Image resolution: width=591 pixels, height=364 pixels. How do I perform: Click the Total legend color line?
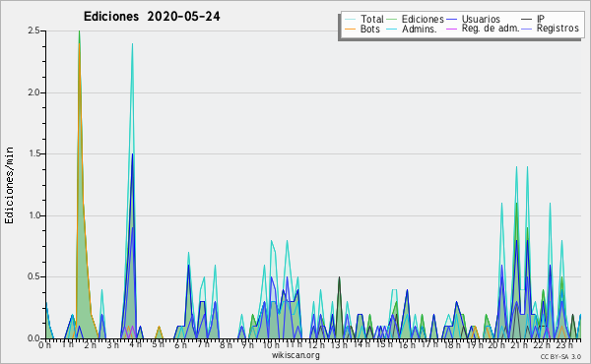coord(350,20)
